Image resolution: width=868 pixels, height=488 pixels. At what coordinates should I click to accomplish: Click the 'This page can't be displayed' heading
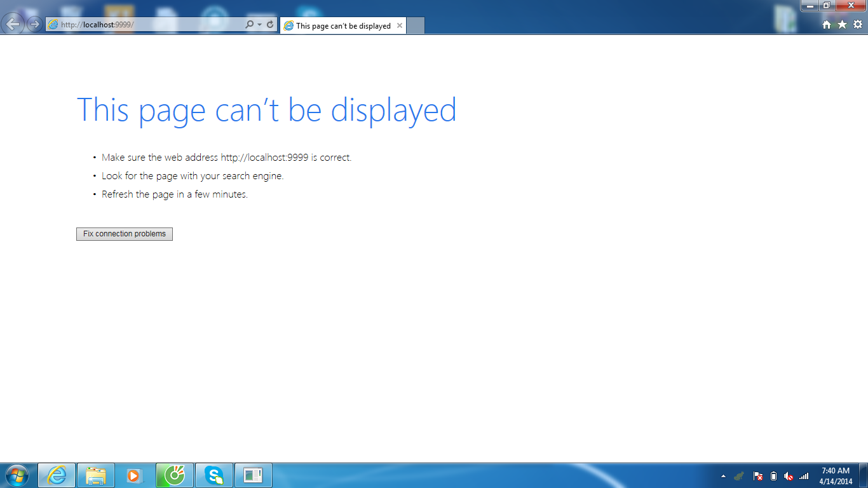point(266,110)
